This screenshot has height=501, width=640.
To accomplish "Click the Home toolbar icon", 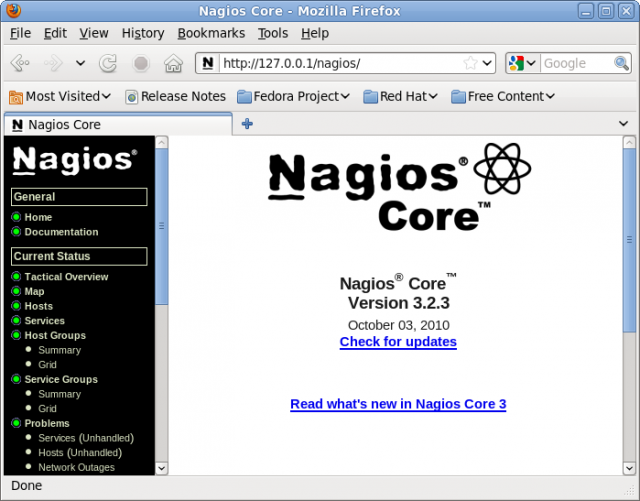I will pos(173,63).
